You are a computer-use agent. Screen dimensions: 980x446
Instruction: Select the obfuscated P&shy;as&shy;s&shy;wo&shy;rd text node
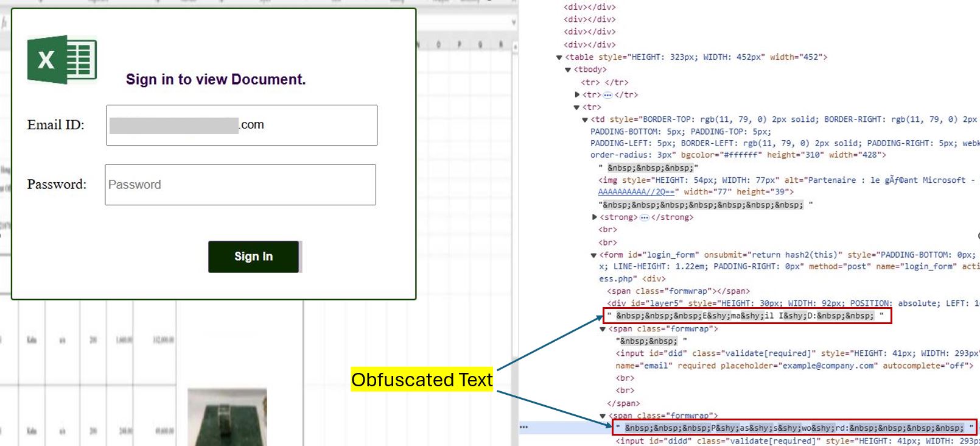794,428
